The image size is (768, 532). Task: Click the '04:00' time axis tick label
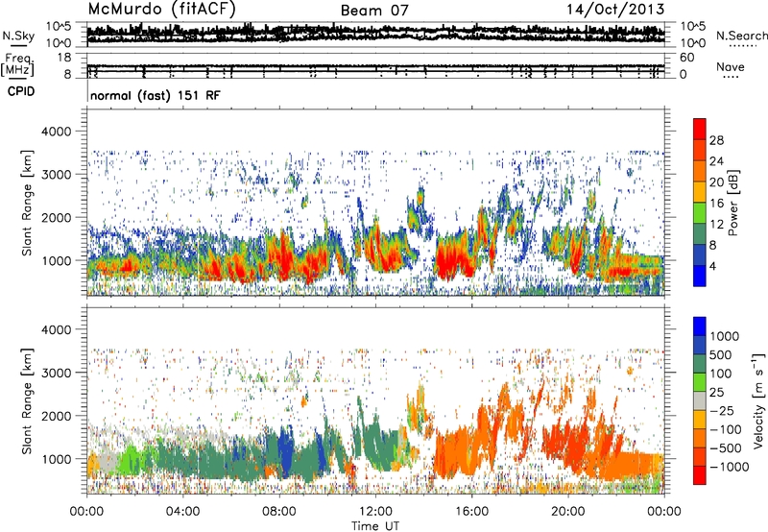(x=183, y=512)
